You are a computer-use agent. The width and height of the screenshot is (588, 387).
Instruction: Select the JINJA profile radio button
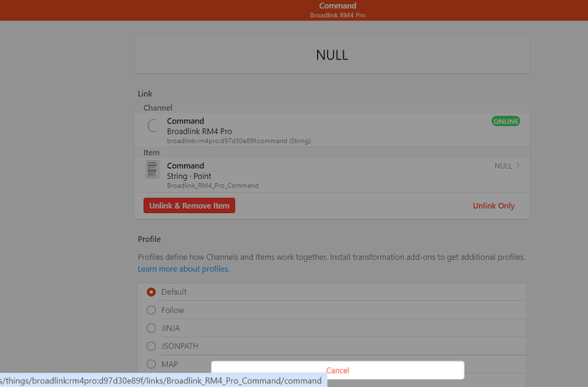[151, 328]
